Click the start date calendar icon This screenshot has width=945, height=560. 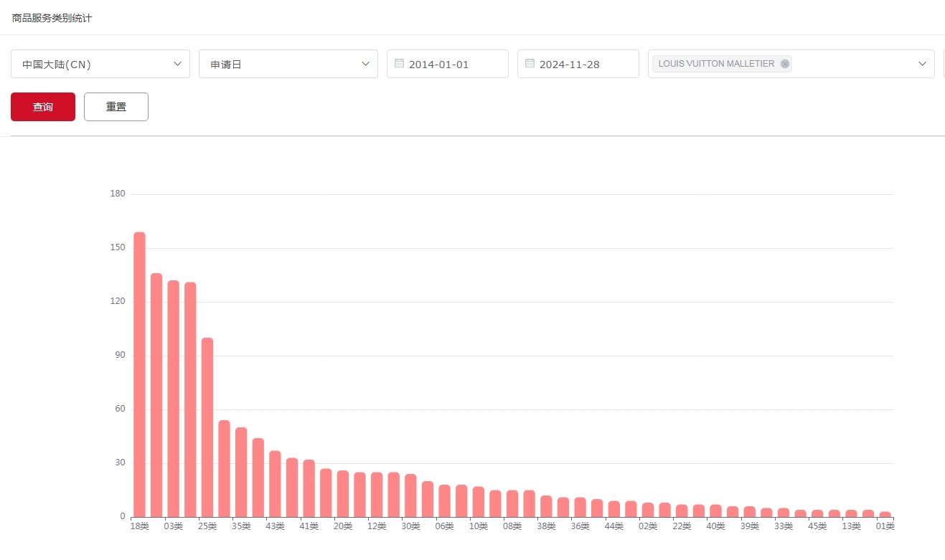point(400,64)
